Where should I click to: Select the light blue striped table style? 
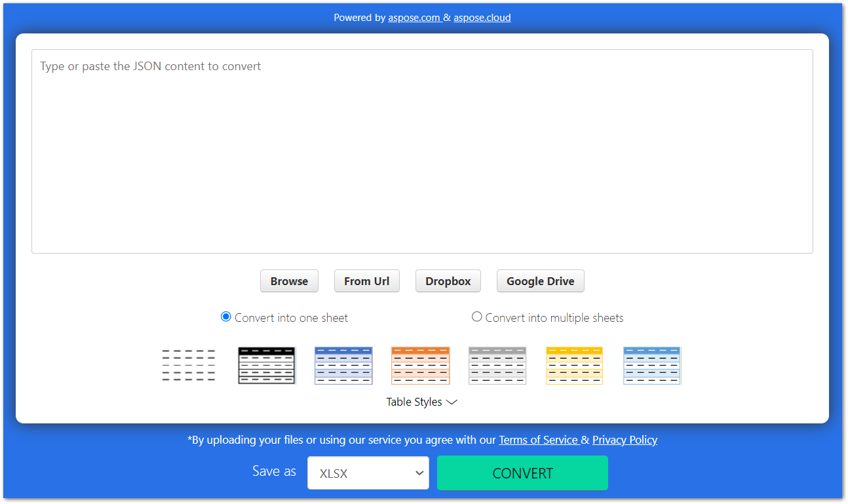tap(651, 365)
